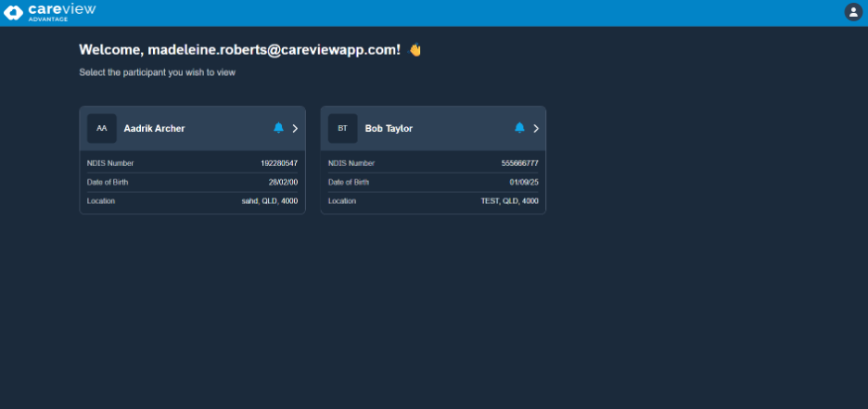Click the 'NDIS Number' label in Bob's card

tap(351, 163)
